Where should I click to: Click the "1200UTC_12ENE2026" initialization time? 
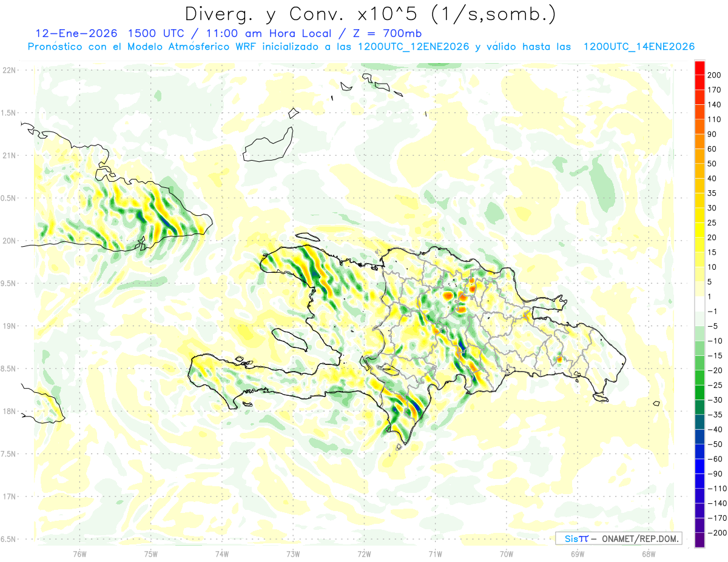pos(414,47)
